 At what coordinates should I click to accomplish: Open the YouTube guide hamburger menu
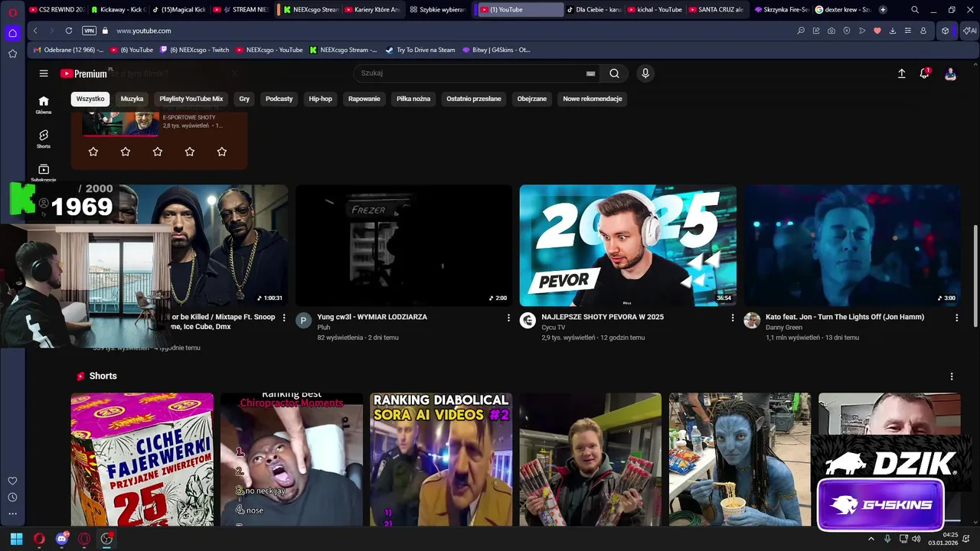click(x=44, y=73)
